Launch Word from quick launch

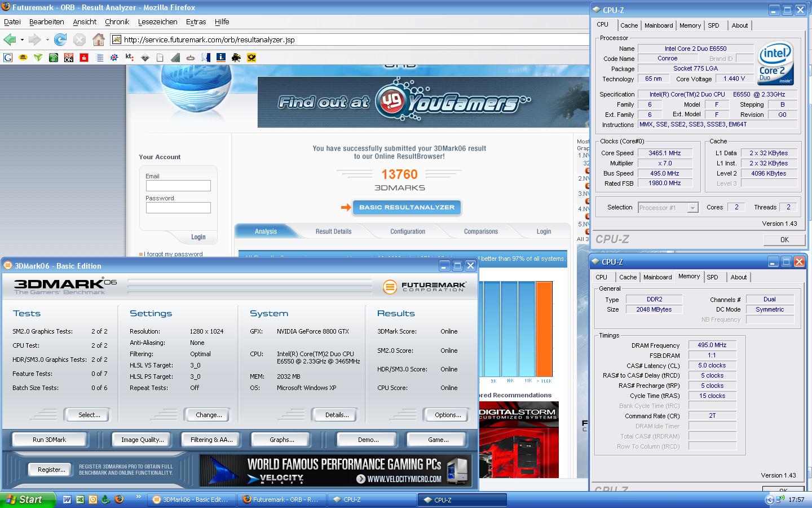(x=67, y=500)
